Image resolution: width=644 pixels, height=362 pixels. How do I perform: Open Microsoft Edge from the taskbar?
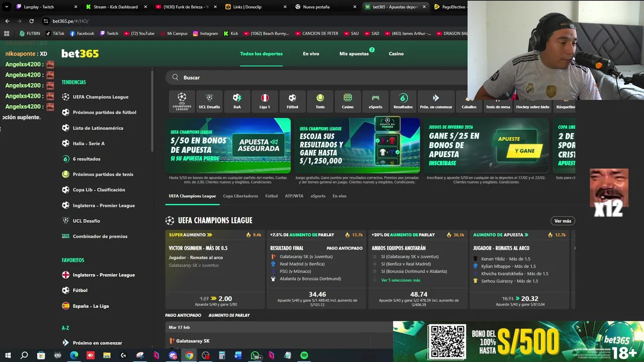tap(74, 355)
